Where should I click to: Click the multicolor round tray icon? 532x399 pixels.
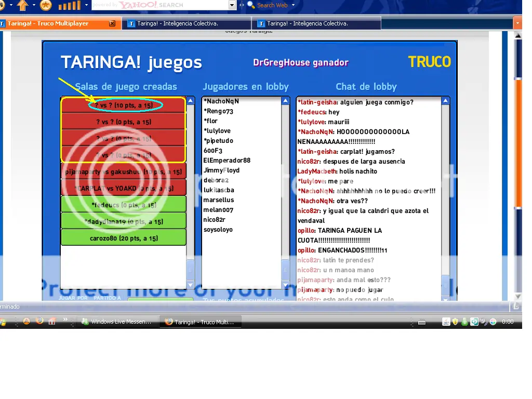point(493,322)
